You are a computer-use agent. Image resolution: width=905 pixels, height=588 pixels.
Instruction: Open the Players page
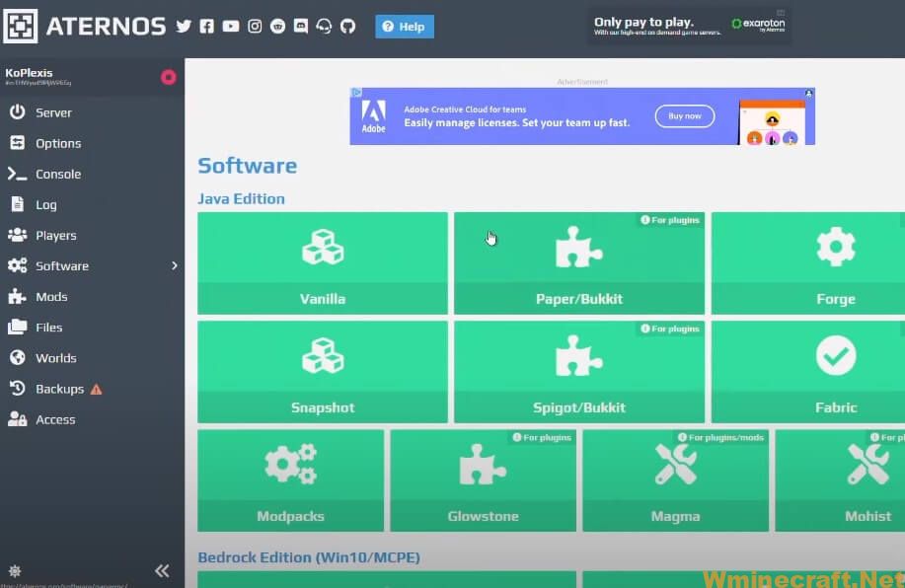pos(93,235)
